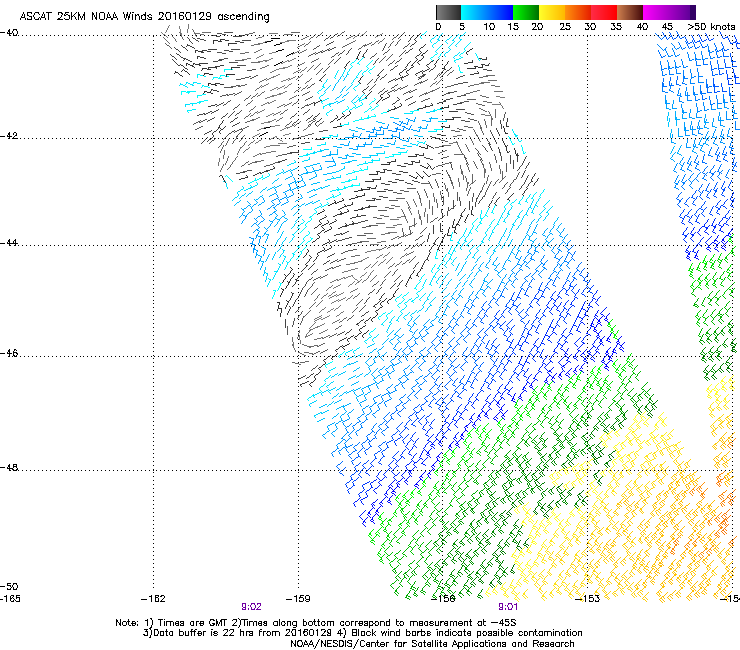
Task: Click the longitude label -156
Action: click(443, 599)
